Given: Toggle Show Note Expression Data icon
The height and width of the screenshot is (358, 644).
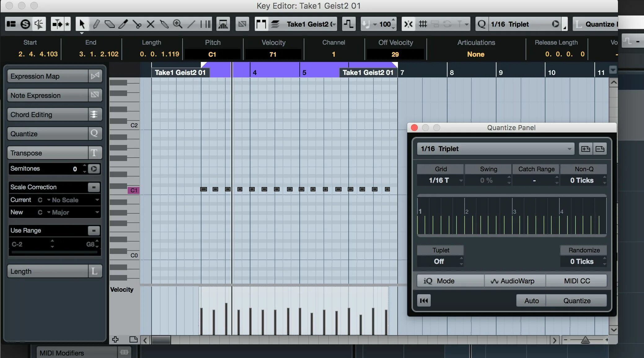Looking at the screenshot, I should 242,24.
